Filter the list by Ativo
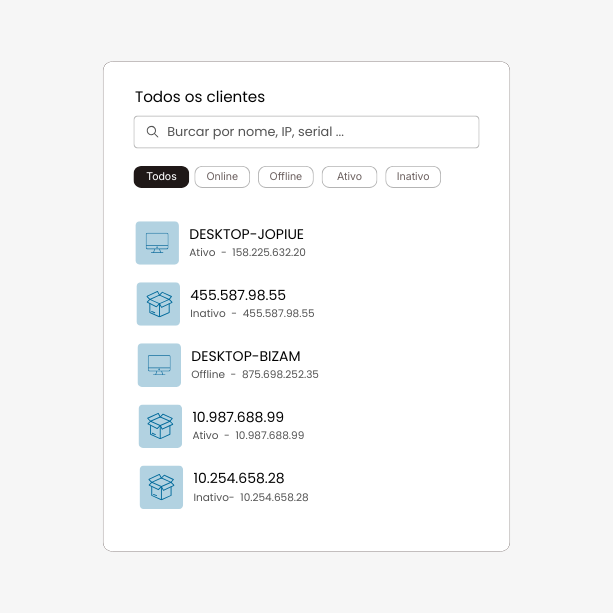Viewport: 613px width, 613px height. (x=349, y=177)
